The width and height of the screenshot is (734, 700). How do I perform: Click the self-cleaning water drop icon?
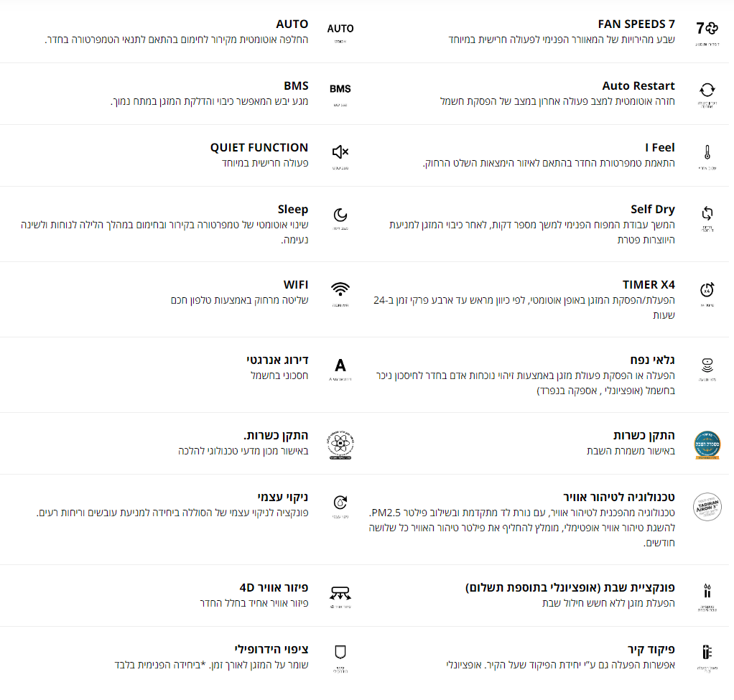pyautogui.click(x=340, y=503)
